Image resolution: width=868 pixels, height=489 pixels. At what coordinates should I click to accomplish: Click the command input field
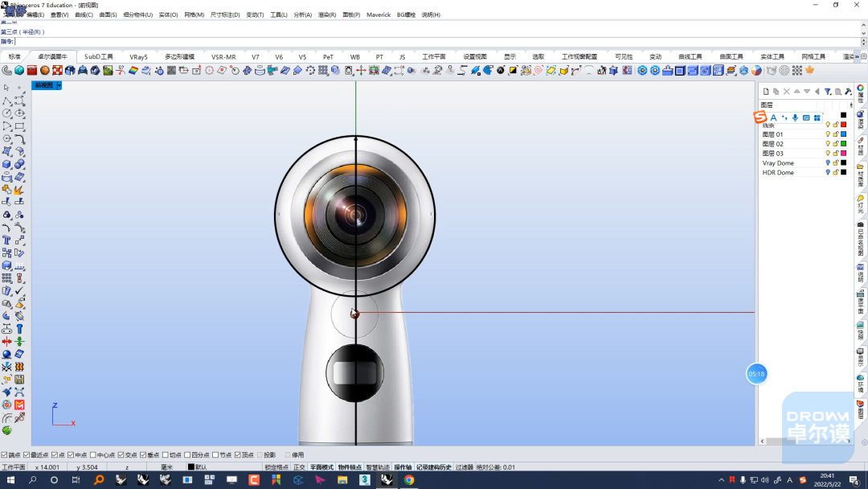tap(437, 42)
